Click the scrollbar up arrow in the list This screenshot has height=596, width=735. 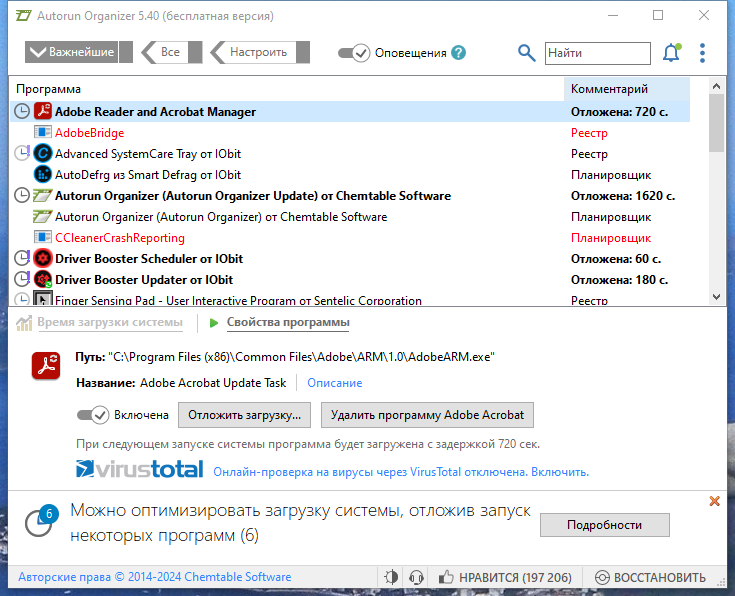(716, 86)
